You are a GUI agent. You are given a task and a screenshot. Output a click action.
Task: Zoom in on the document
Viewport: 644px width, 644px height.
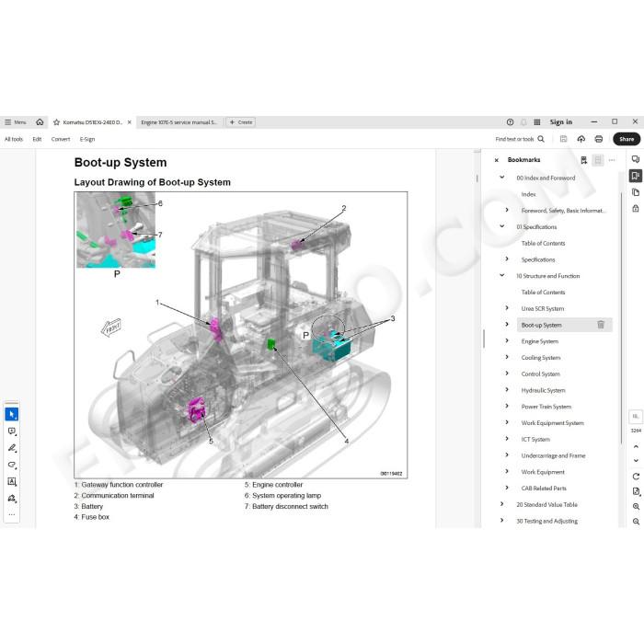click(636, 507)
